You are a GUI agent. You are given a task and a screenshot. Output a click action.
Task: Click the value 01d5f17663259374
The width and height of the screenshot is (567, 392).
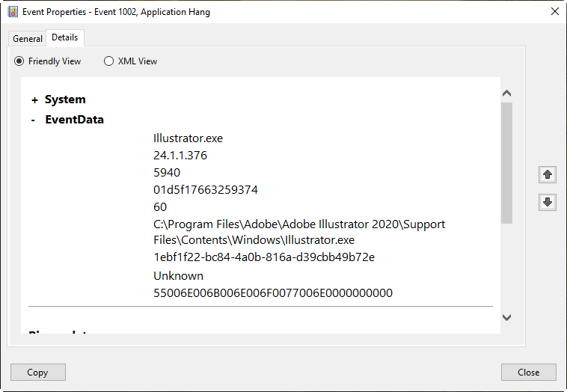(x=206, y=190)
